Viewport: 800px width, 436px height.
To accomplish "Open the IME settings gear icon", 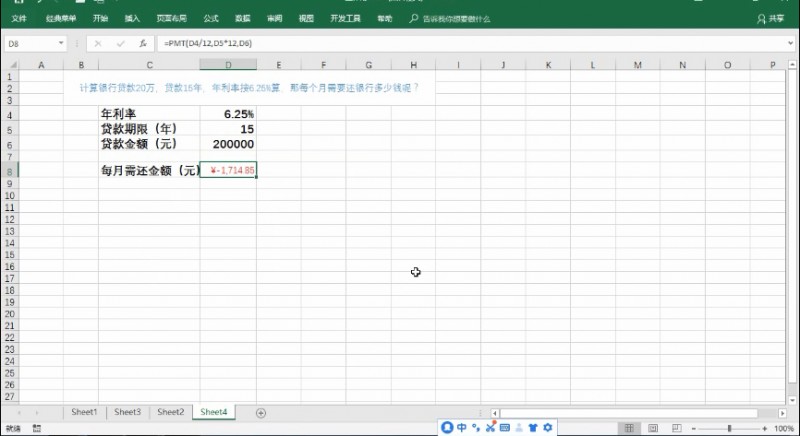I will (548, 427).
